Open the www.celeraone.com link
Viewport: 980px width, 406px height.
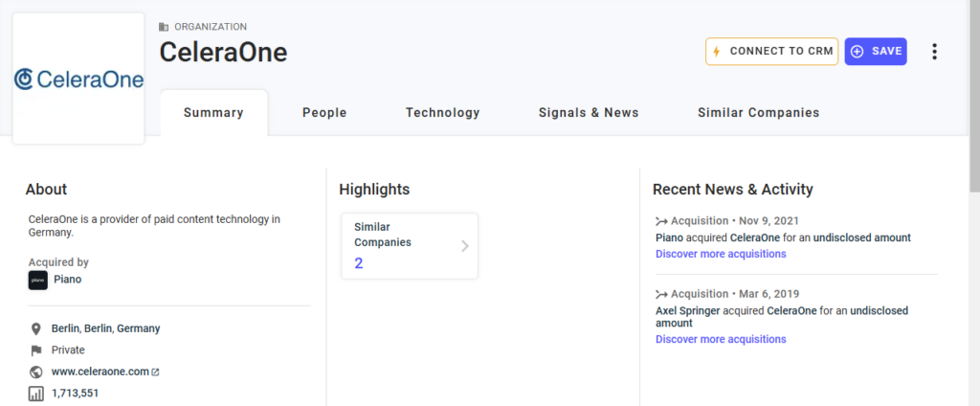click(100, 372)
